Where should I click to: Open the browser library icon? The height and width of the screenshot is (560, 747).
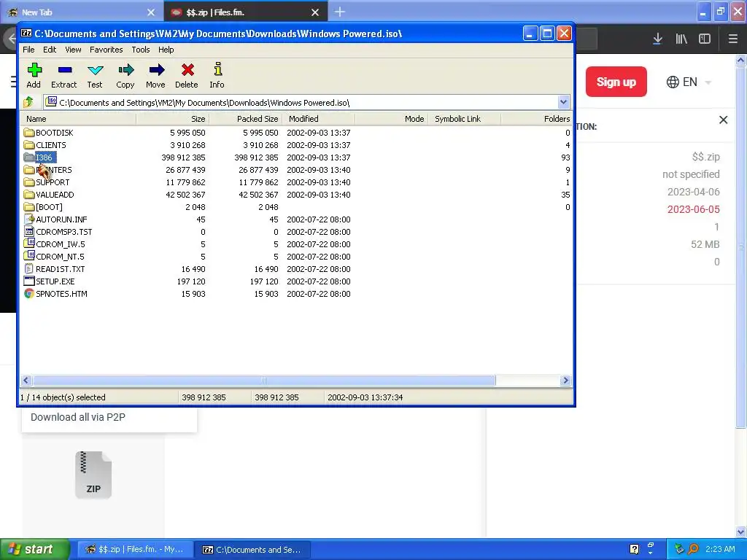click(x=681, y=39)
